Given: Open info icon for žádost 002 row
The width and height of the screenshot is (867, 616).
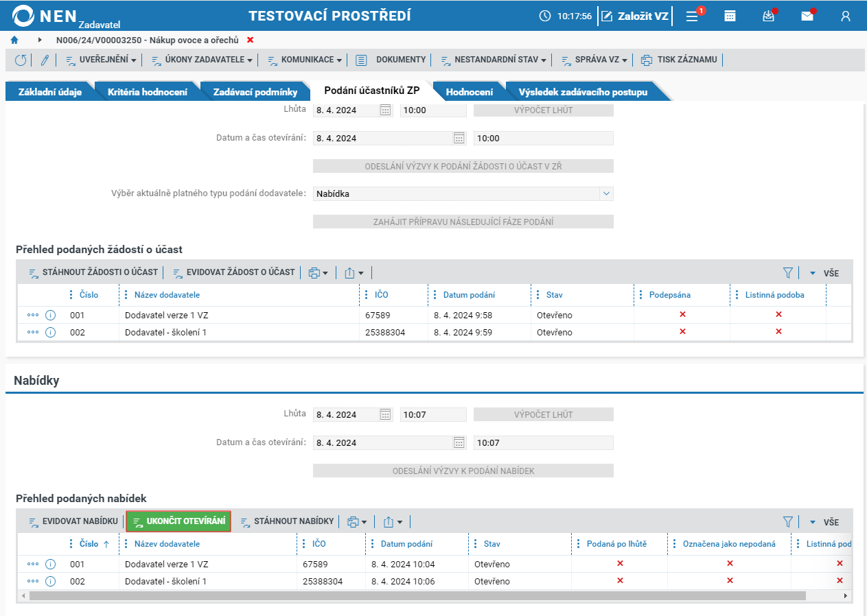Looking at the screenshot, I should pyautogui.click(x=50, y=332).
